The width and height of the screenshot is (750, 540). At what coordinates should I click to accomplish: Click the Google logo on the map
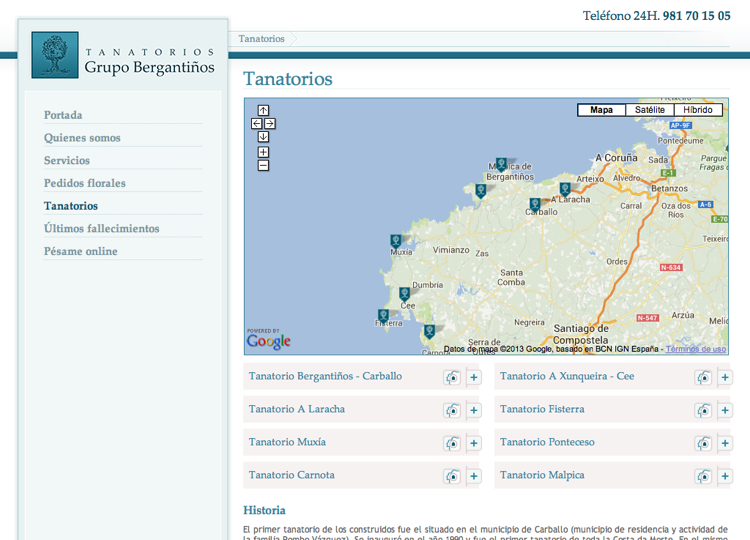(x=268, y=340)
